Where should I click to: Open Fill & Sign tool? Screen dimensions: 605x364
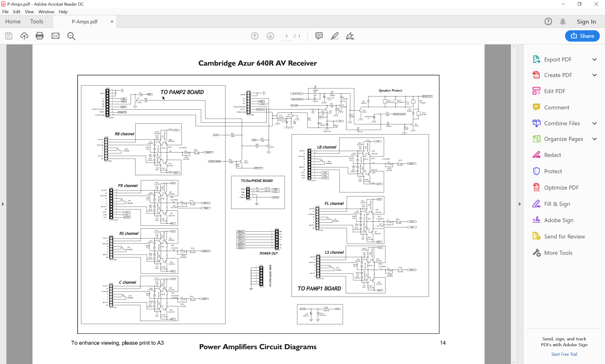[557, 204]
